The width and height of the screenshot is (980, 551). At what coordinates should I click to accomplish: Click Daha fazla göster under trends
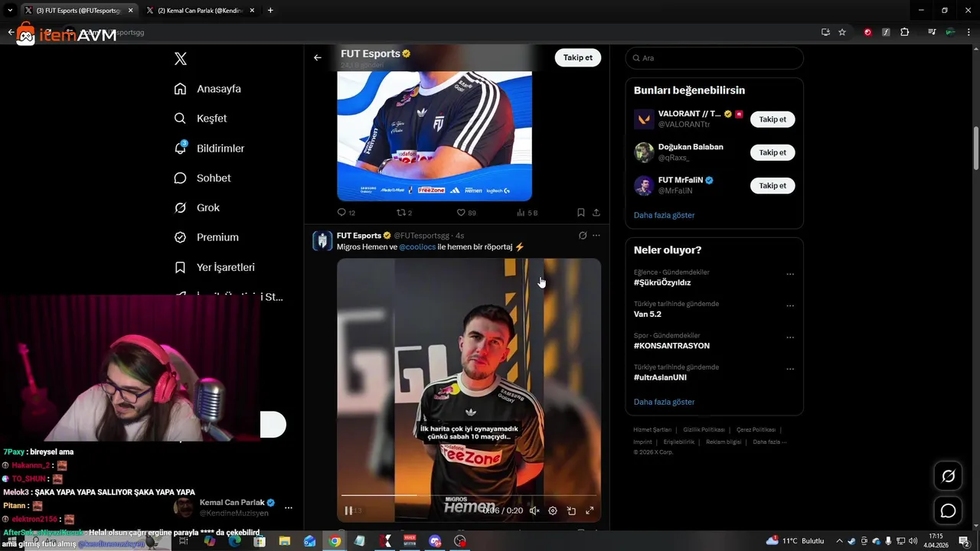pyautogui.click(x=664, y=402)
